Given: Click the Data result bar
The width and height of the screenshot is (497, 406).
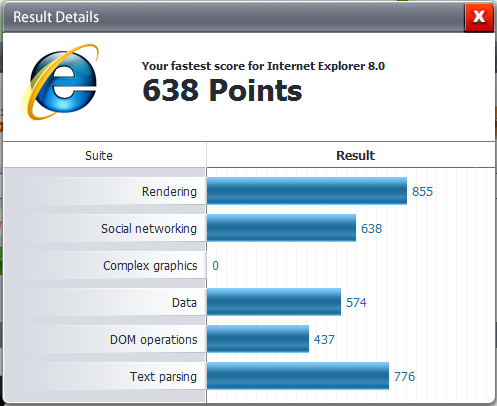Looking at the screenshot, I should (274, 302).
